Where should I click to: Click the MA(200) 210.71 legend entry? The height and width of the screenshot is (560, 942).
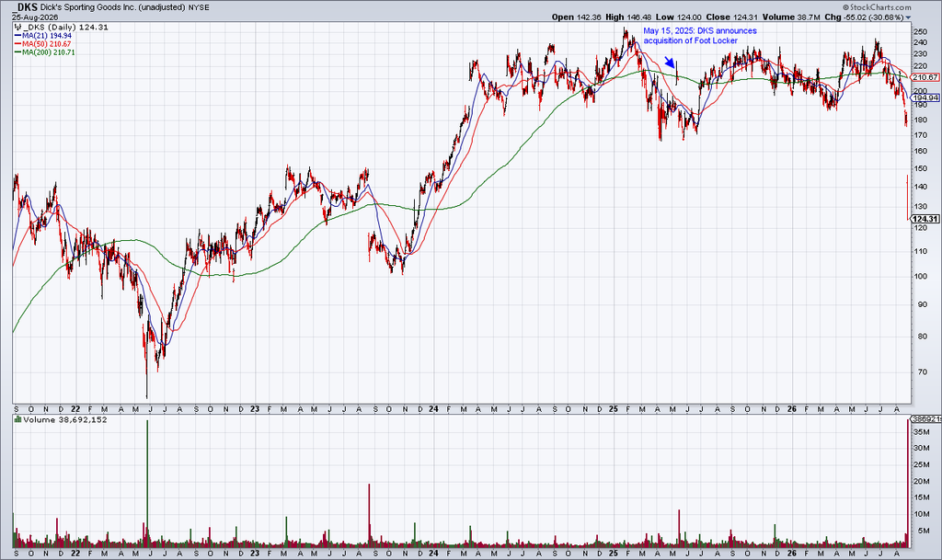click(49, 52)
